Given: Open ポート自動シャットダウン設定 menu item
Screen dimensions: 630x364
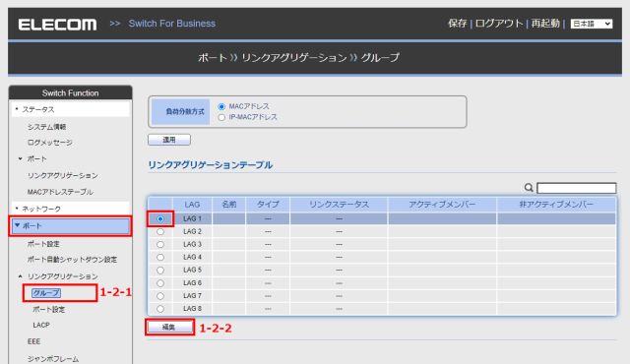Looking at the screenshot, I should (x=72, y=260).
